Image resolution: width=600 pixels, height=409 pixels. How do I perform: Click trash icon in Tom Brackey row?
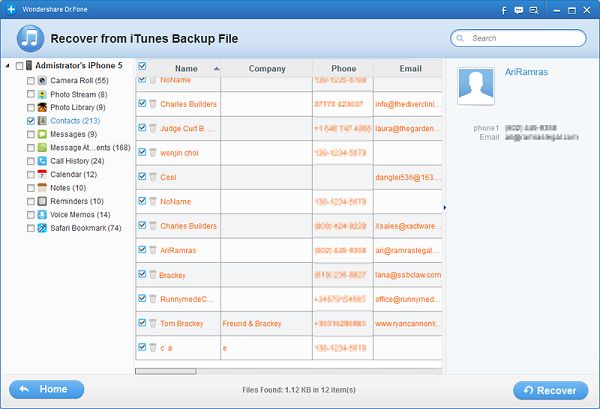pyautogui.click(x=153, y=323)
